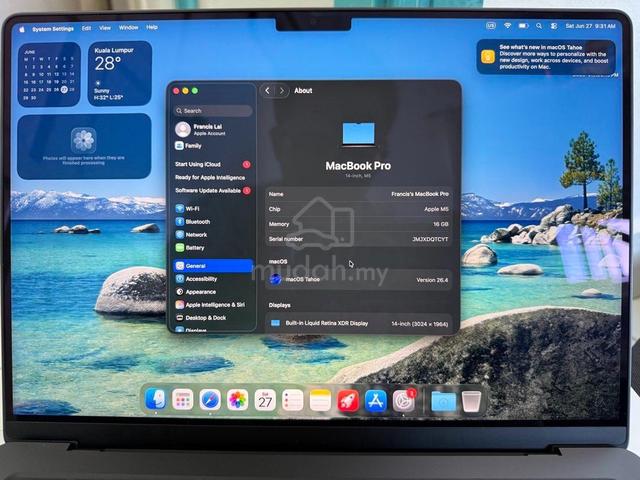Viewport: 640px width, 480px height.
Task: Open Spotlight search magnifier icon
Action: pos(539,26)
